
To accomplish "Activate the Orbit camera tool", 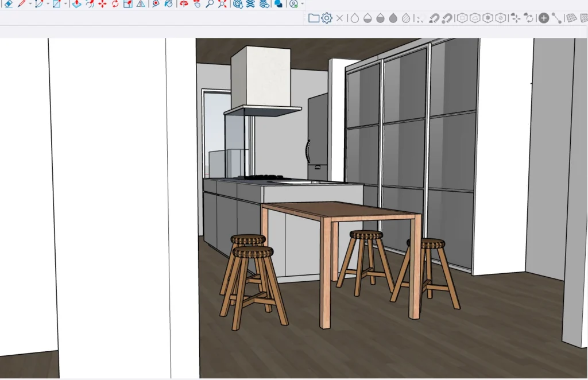I will (184, 4).
